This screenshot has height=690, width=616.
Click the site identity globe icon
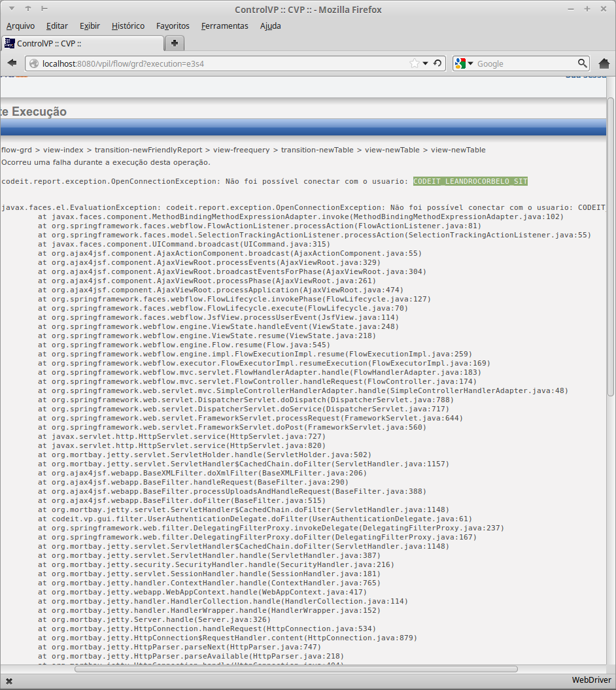[34, 64]
